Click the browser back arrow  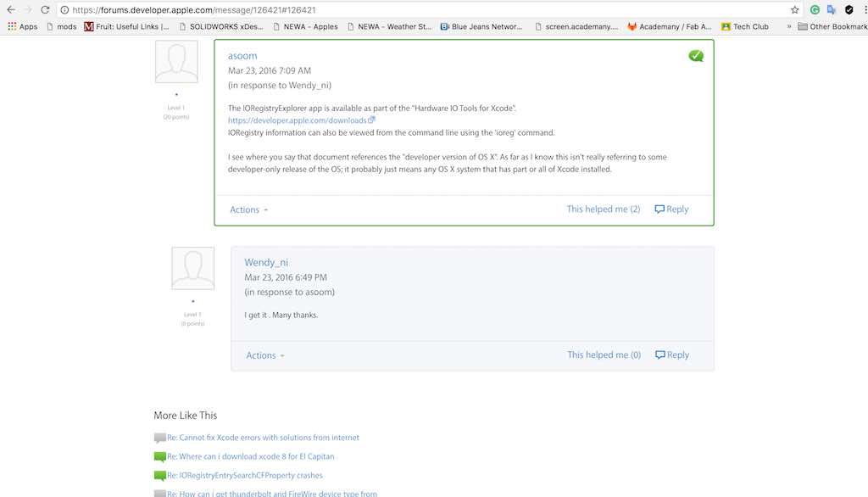coord(11,10)
